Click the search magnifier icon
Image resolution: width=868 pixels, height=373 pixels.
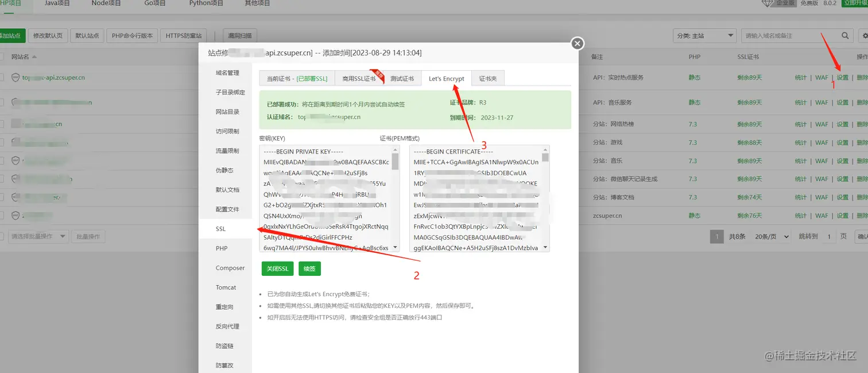[x=845, y=36]
